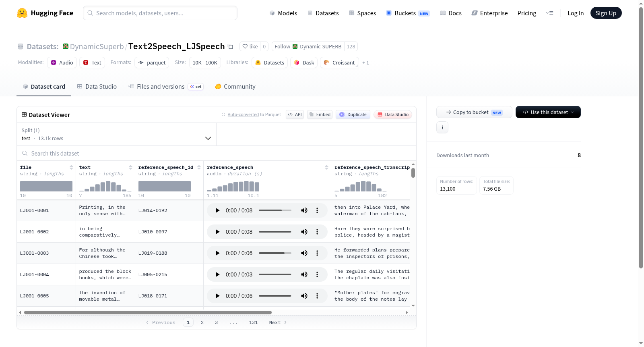Open Buckets in the top navigation
644x347 pixels.
pyautogui.click(x=408, y=13)
